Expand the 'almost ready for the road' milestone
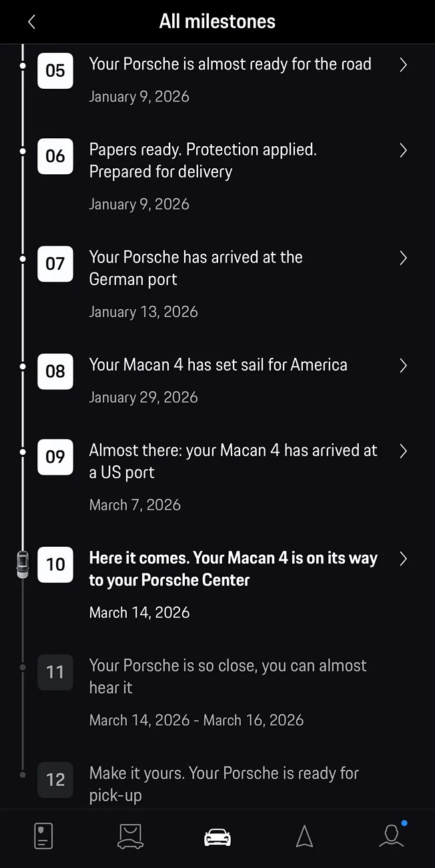Viewport: 435px width, 868px height. tap(403, 65)
